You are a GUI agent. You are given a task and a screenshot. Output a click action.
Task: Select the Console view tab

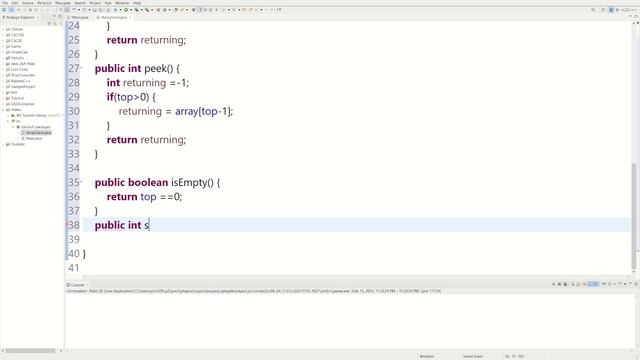77,285
